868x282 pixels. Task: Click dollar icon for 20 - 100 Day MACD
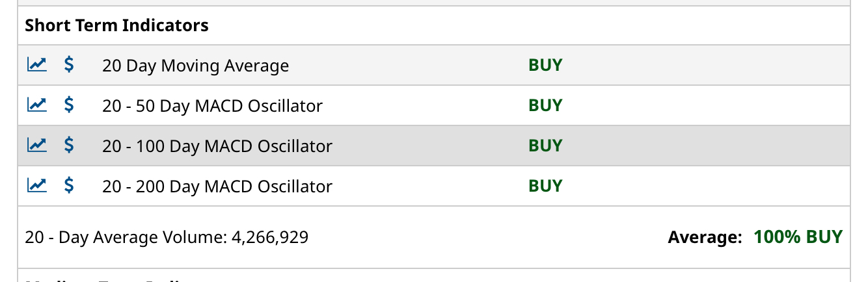[69, 145]
